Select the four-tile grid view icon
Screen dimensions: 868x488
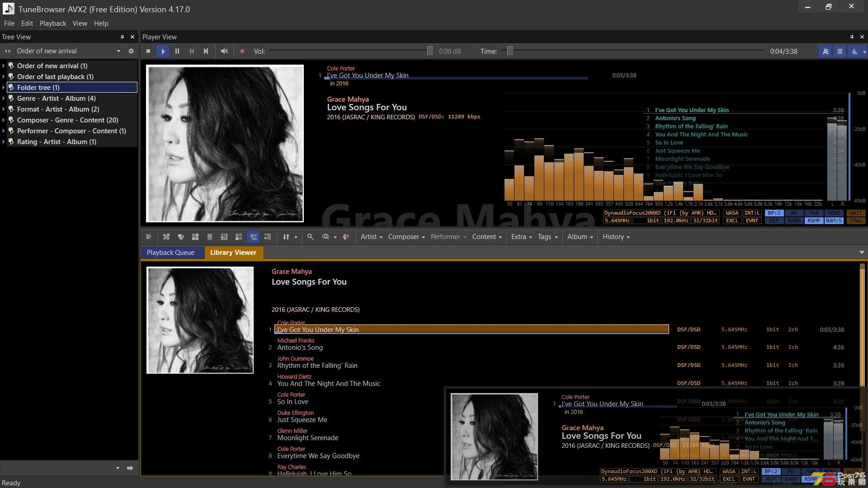(195, 237)
